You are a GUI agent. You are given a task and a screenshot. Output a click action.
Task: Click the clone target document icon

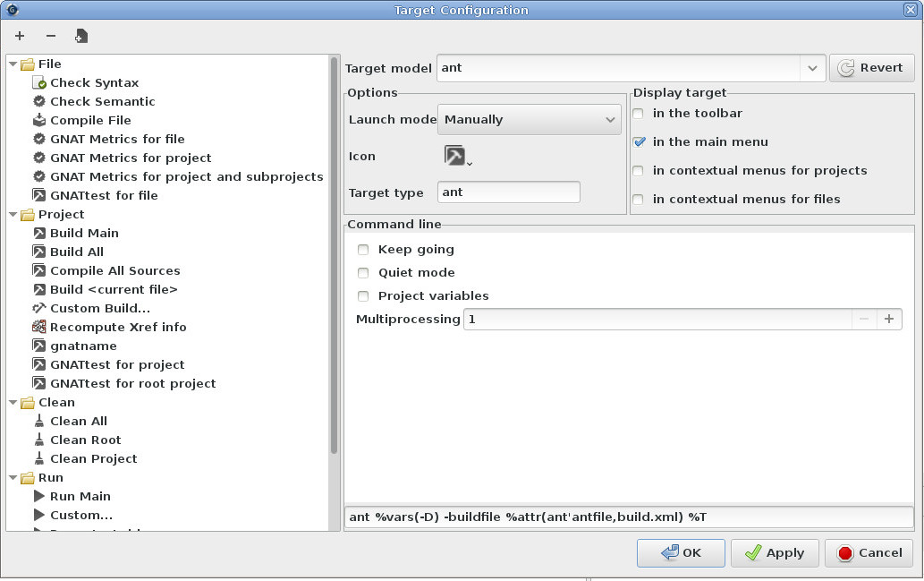pyautogui.click(x=81, y=36)
